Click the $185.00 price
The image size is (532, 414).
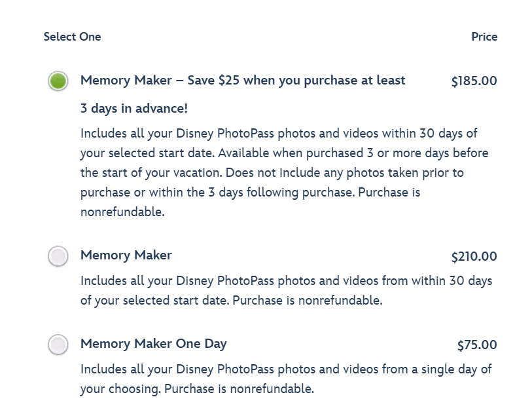click(x=474, y=81)
